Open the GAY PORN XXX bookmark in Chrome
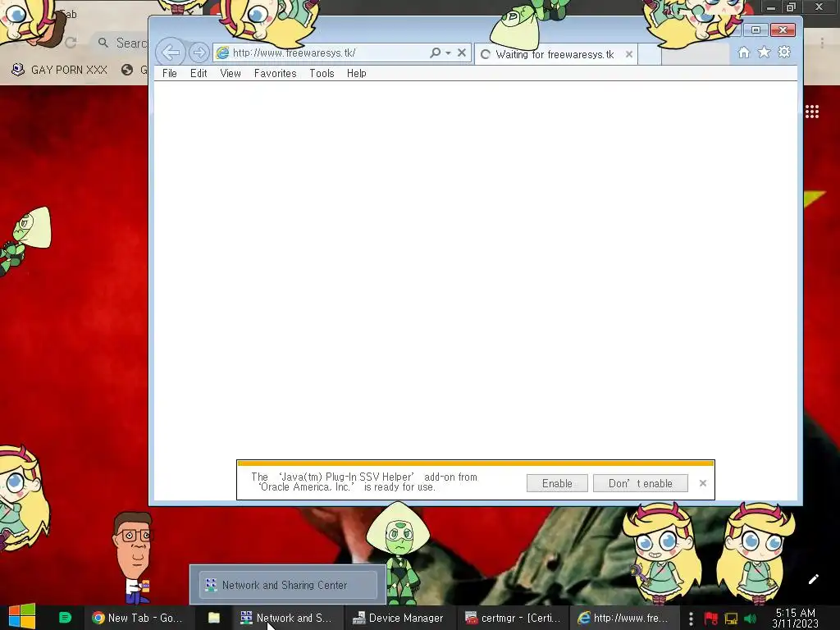This screenshot has height=630, width=840. tap(59, 70)
